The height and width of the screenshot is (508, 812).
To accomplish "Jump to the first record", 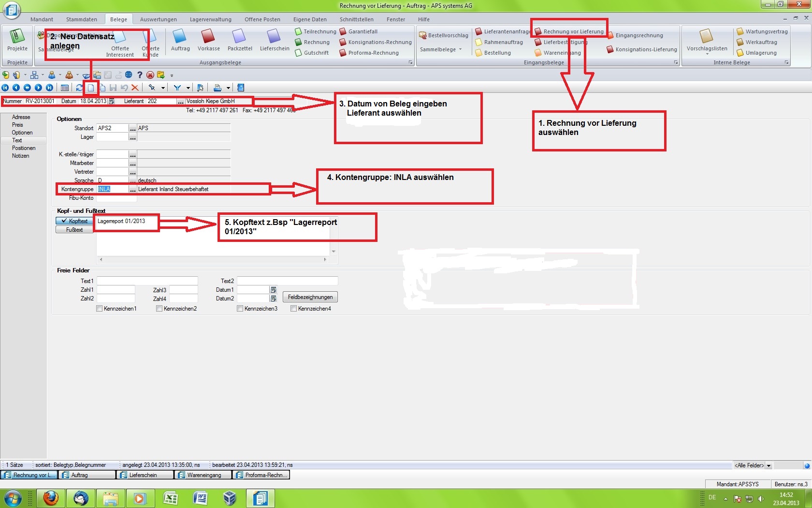I will 5,88.
